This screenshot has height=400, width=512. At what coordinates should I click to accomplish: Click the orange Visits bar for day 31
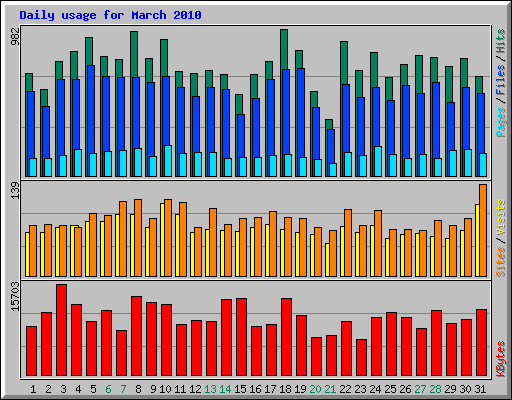483,230
